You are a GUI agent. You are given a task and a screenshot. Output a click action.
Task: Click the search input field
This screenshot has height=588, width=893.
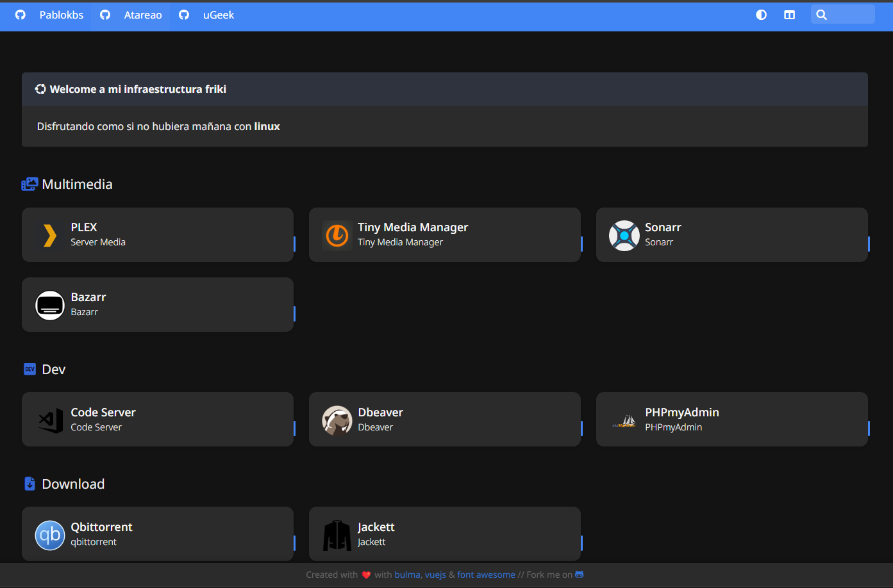pos(846,14)
